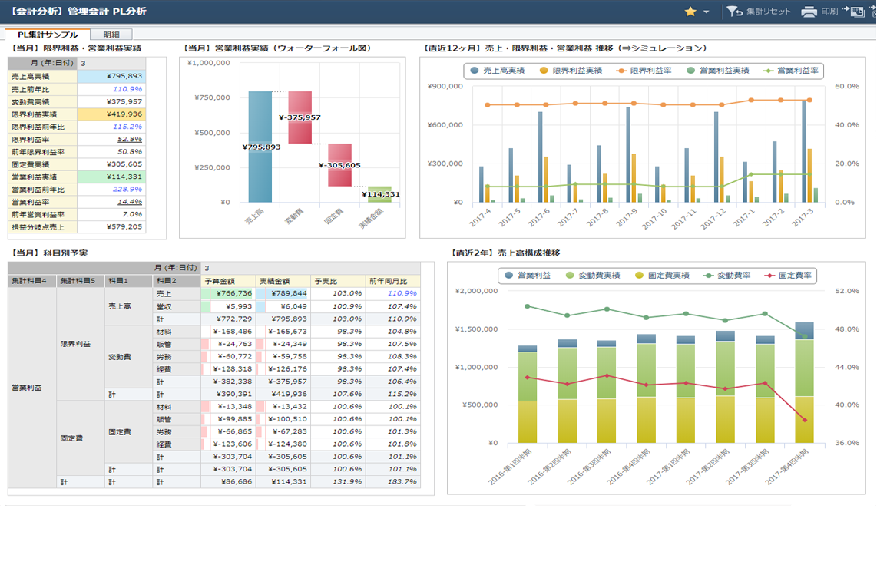This screenshot has width=877, height=588.
Task: Click the 110.9% link for 売上前年比
Action: [127, 89]
